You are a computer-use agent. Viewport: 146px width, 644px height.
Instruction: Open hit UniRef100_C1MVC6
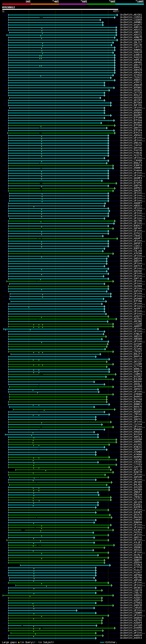pos(131,17)
